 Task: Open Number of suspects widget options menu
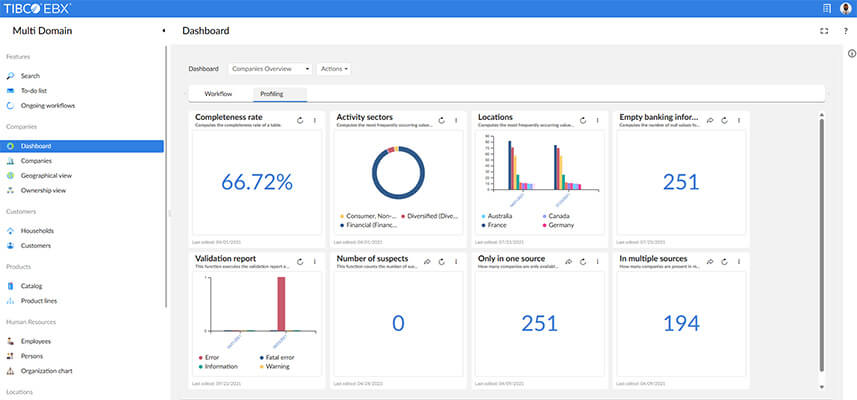(456, 262)
